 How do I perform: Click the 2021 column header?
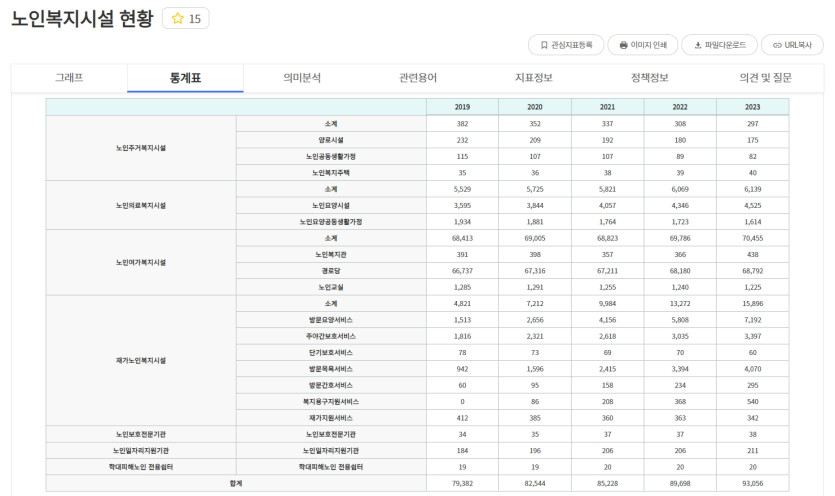[608, 107]
